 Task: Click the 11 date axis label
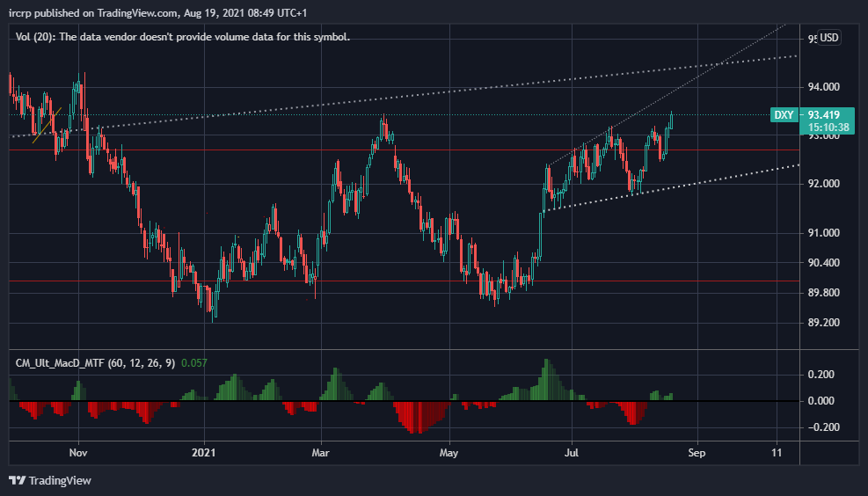point(777,453)
